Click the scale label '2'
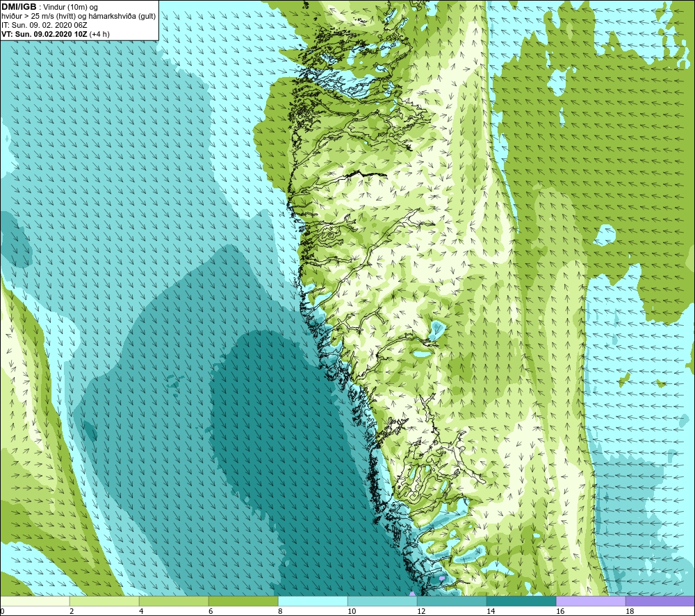The height and width of the screenshot is (616, 695). click(72, 611)
